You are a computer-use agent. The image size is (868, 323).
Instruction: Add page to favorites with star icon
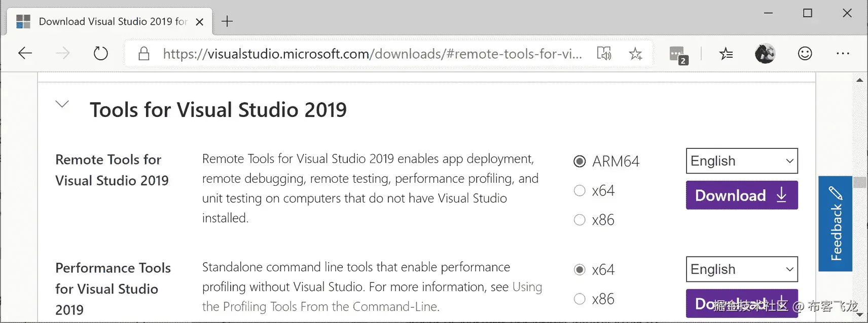[635, 53]
